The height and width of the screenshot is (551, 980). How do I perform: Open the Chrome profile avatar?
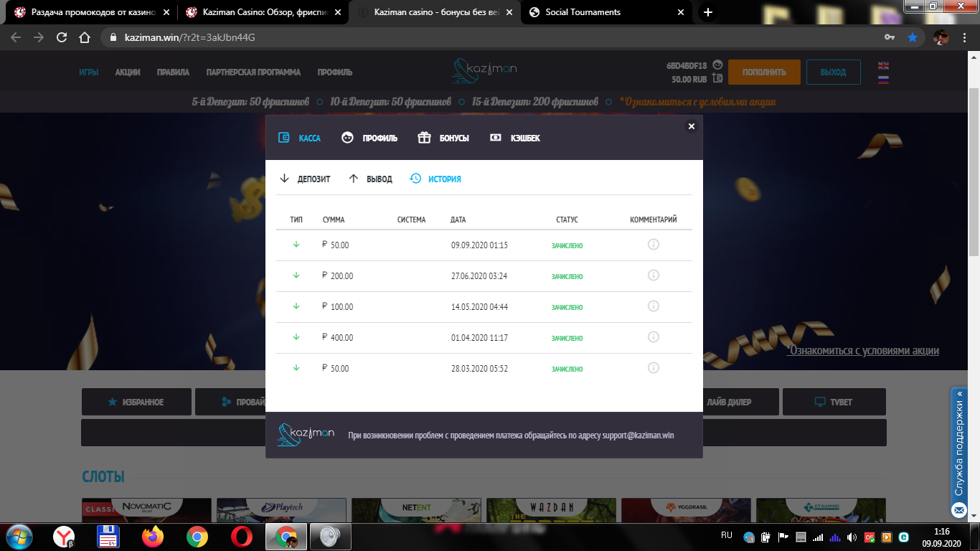941,37
